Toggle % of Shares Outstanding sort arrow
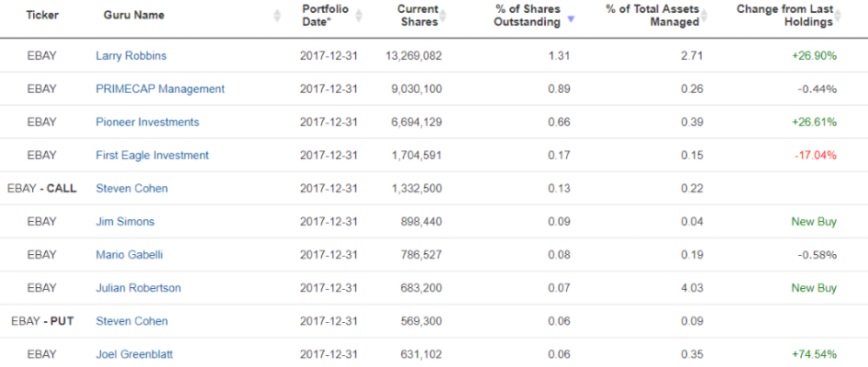This screenshot has height=367, width=868. point(572,19)
